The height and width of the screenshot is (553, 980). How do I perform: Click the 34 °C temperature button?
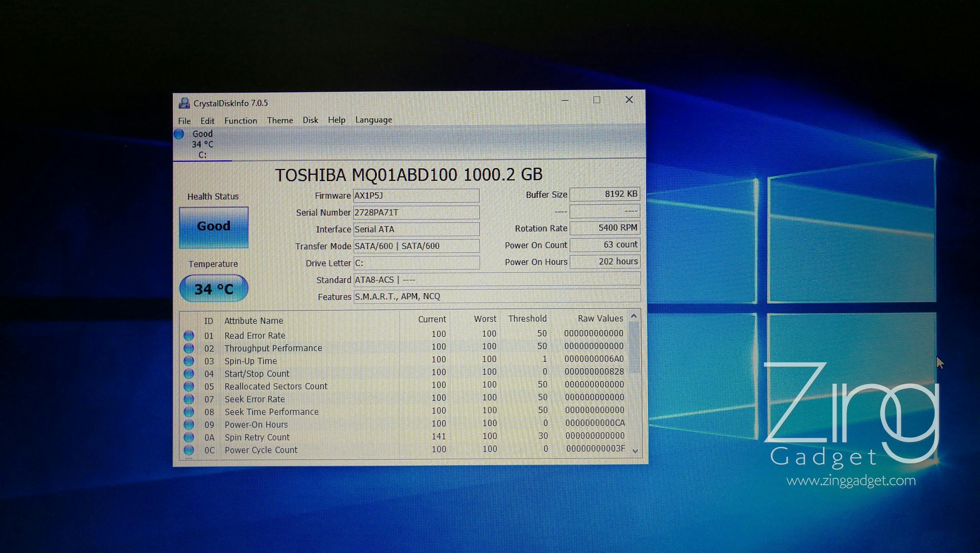(214, 289)
